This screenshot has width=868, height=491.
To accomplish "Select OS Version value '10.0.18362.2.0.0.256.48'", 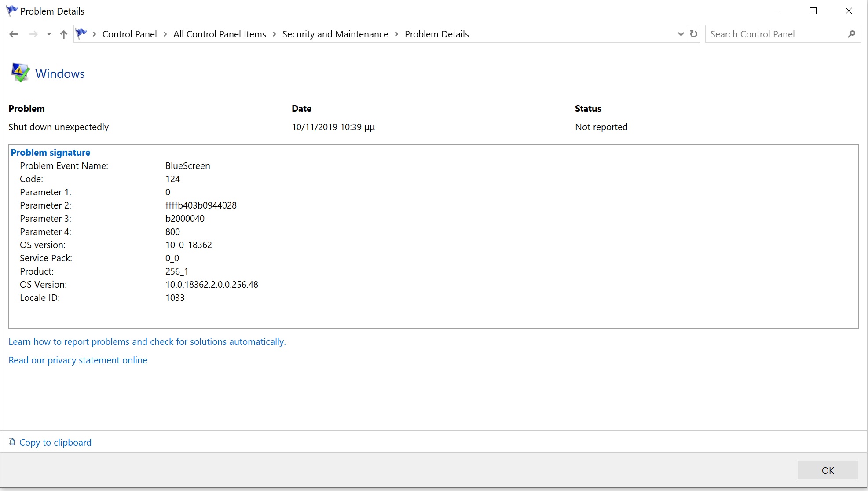I will point(212,285).
